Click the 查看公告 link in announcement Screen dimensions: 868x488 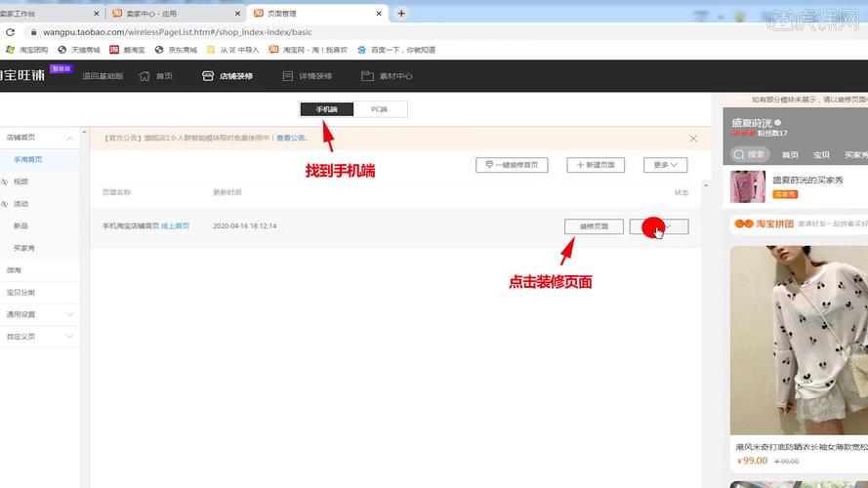(x=290, y=139)
